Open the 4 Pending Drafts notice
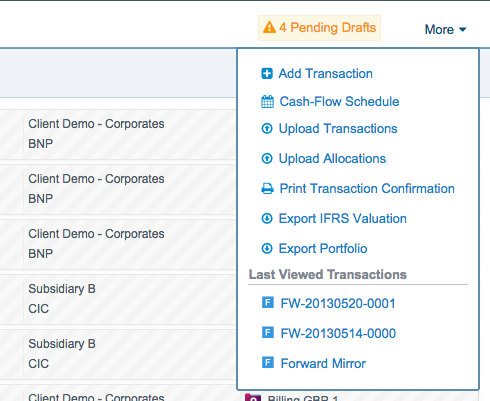This screenshot has height=401, width=490. coord(319,28)
